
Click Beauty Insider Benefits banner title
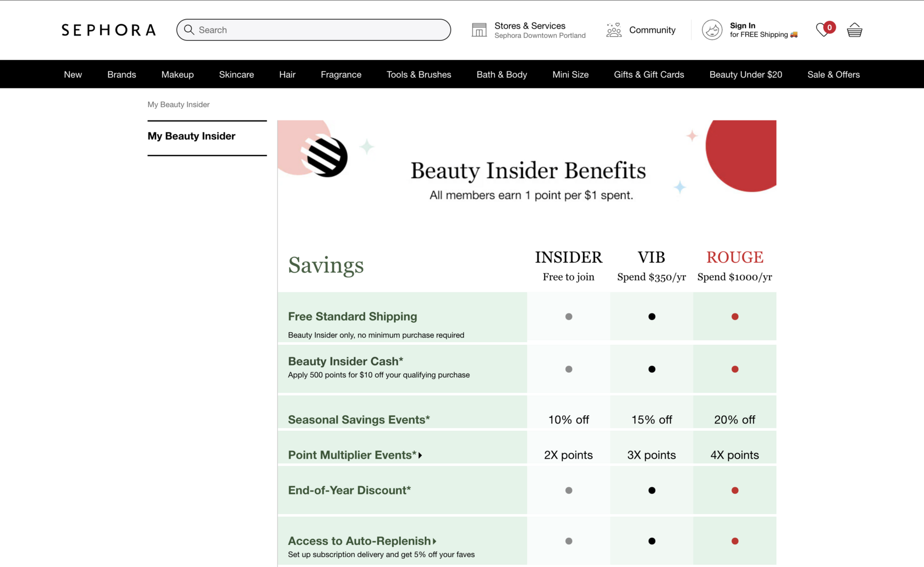[528, 170]
